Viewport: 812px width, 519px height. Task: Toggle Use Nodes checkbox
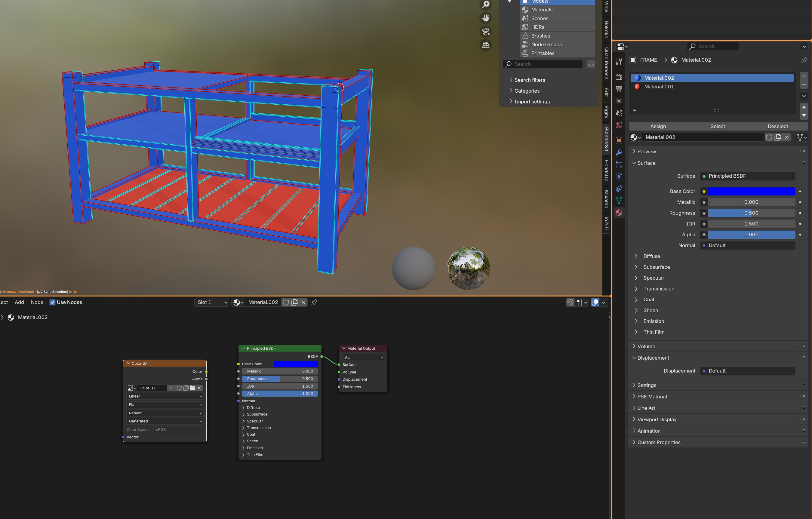52,302
